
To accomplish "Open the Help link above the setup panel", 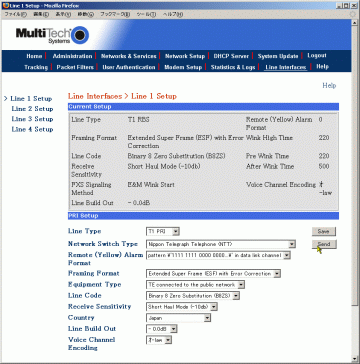I will point(329,85).
